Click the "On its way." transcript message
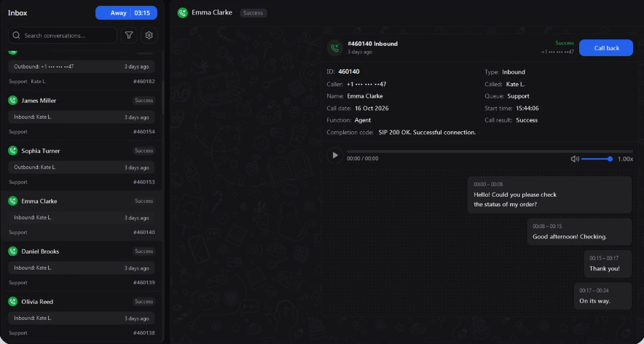Image resolution: width=644 pixels, height=344 pixels. pos(602,296)
